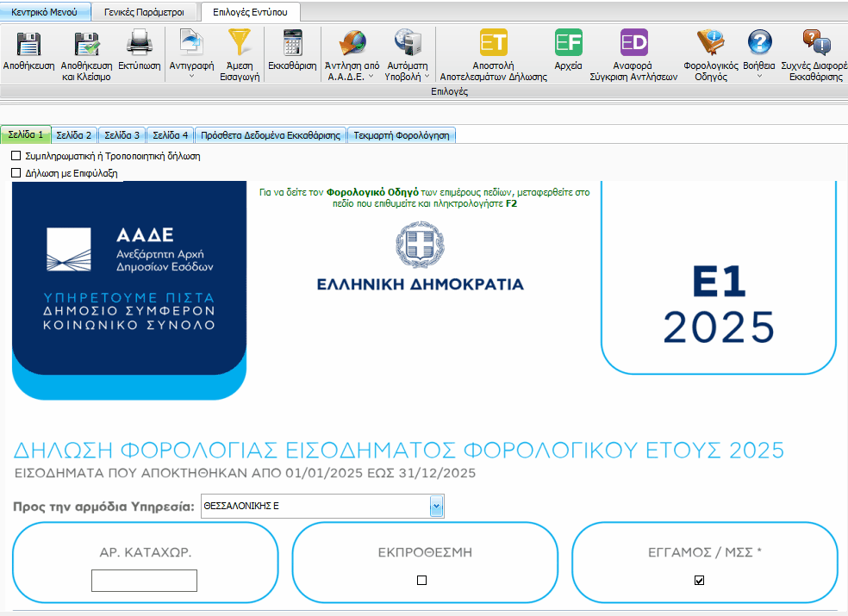Uncheck the ΕΓΓΑΜΟΣ / ΜΣΣ checkbox

click(x=699, y=581)
